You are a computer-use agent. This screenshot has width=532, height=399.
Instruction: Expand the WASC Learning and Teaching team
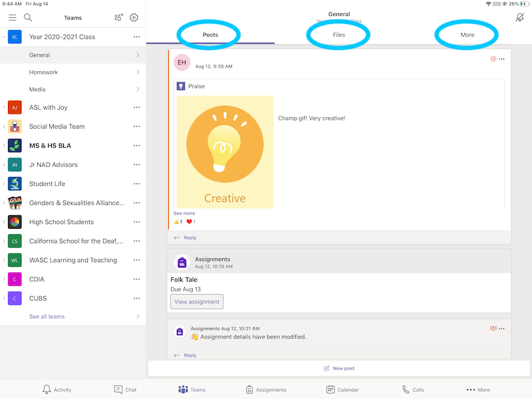tap(4, 260)
